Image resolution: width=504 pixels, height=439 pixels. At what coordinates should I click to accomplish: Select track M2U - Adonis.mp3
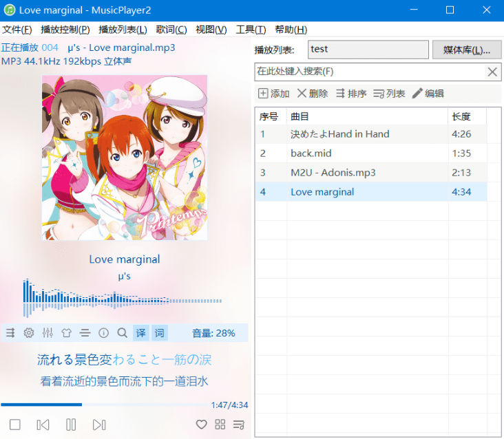[x=371, y=173]
